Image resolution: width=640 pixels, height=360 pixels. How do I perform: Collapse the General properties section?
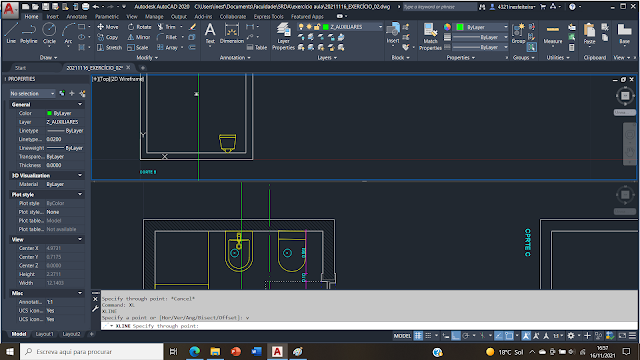point(80,104)
